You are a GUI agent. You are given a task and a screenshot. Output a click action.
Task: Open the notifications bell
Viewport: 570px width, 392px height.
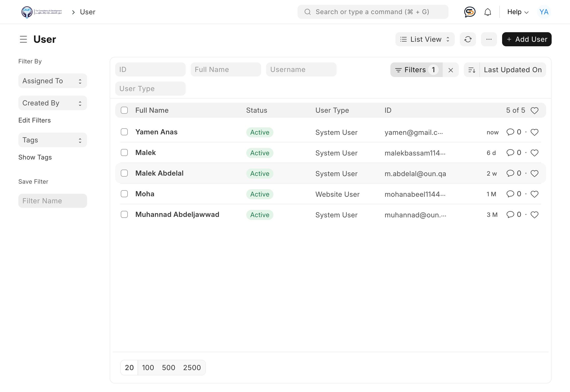[x=487, y=12]
